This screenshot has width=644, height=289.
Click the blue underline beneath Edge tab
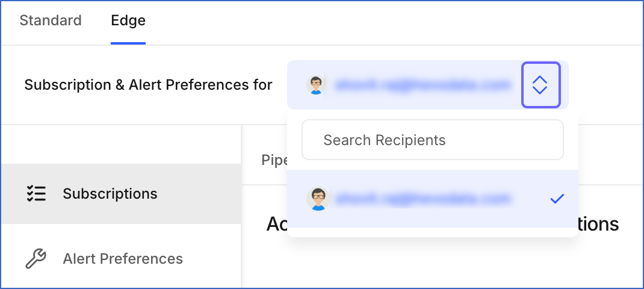pos(128,43)
